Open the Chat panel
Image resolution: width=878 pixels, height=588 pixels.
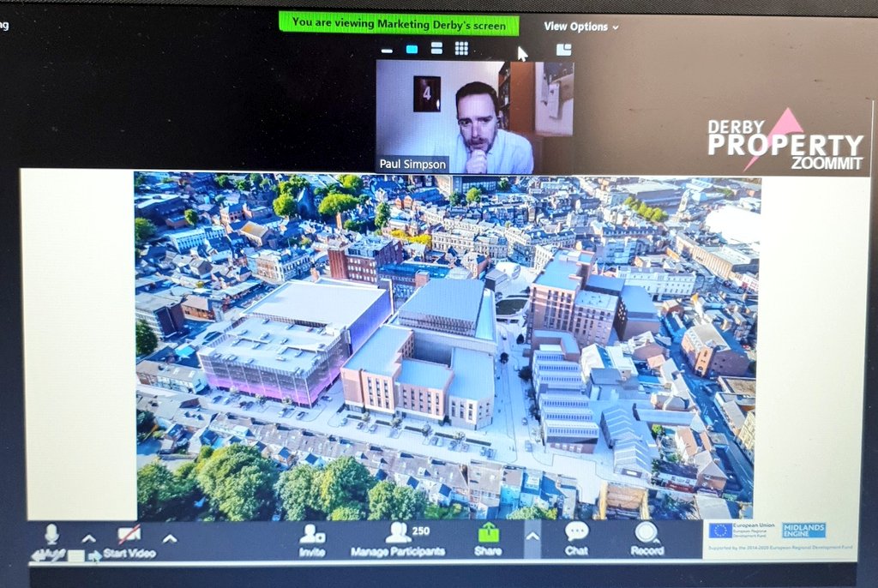click(576, 539)
